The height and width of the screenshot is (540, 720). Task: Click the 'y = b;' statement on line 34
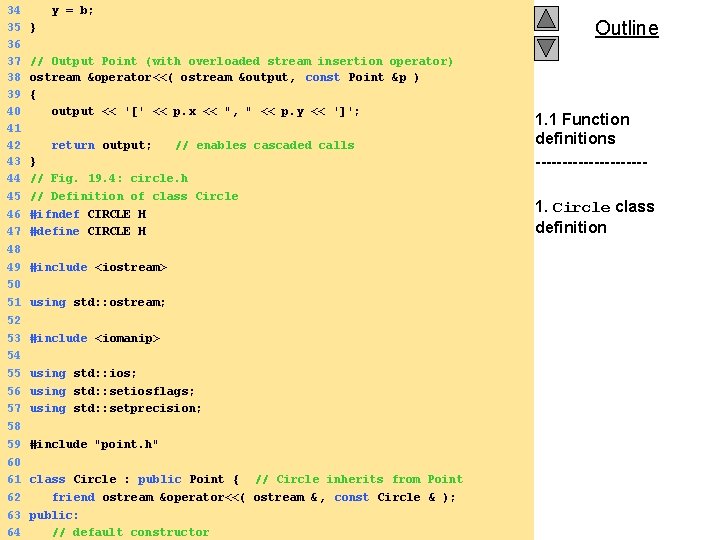coord(73,10)
